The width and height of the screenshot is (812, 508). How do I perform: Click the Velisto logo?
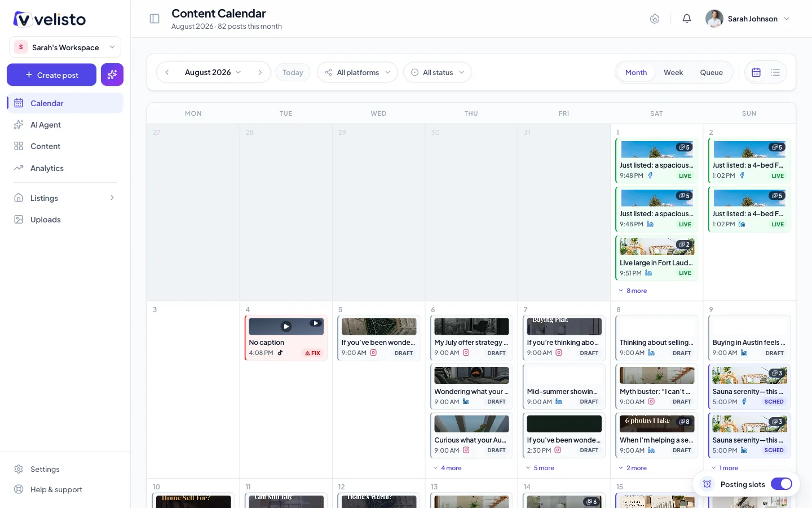50,19
